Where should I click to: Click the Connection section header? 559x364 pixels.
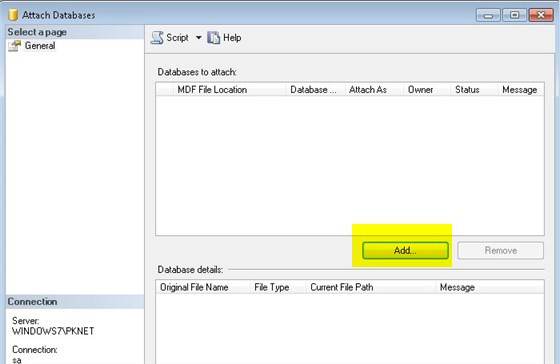tap(75, 302)
